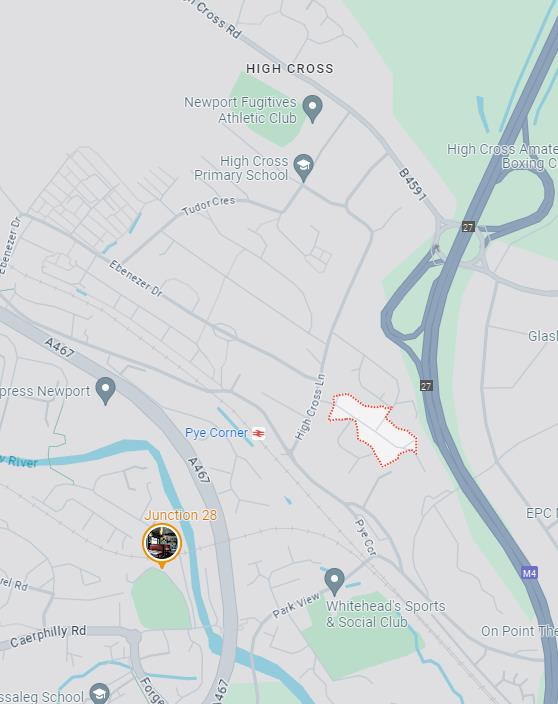Screen dimensions: 558x704
Task: Click the Tudor Cres street label
Action: click(x=209, y=205)
